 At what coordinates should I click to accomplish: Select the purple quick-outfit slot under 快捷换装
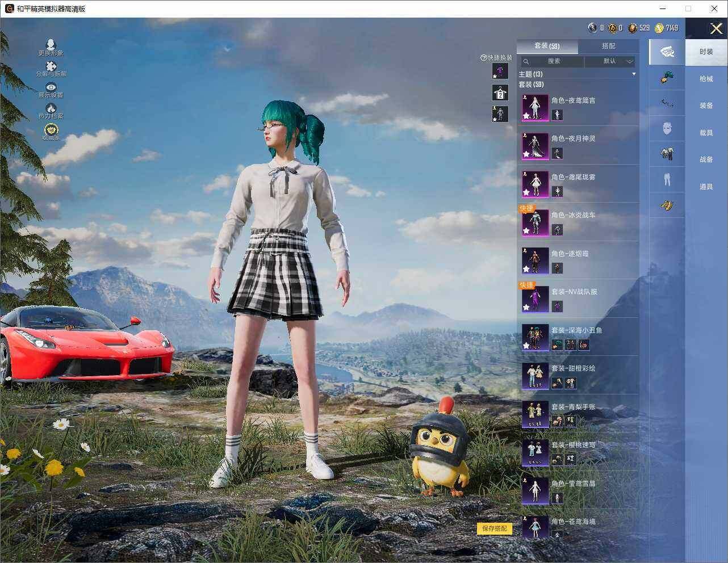click(x=500, y=71)
